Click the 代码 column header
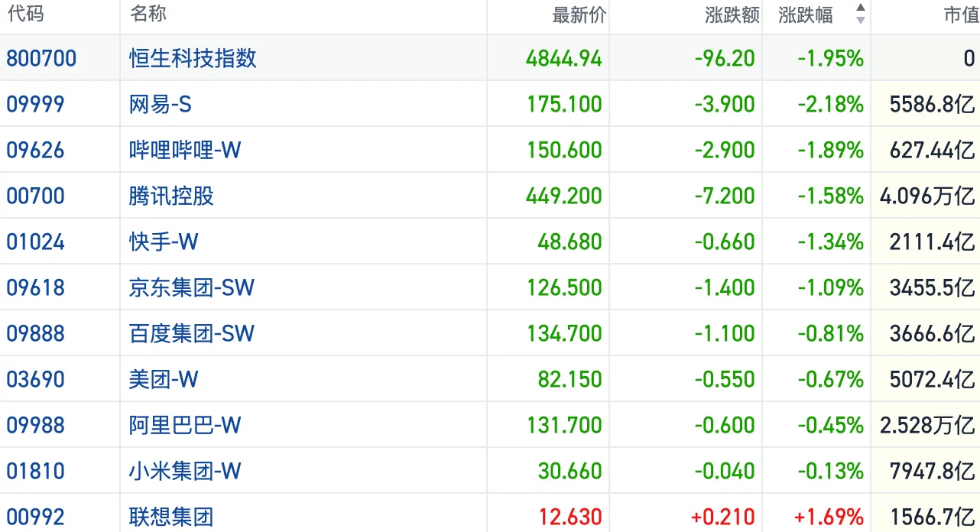Screen dimensions: 980x532 point(25,14)
